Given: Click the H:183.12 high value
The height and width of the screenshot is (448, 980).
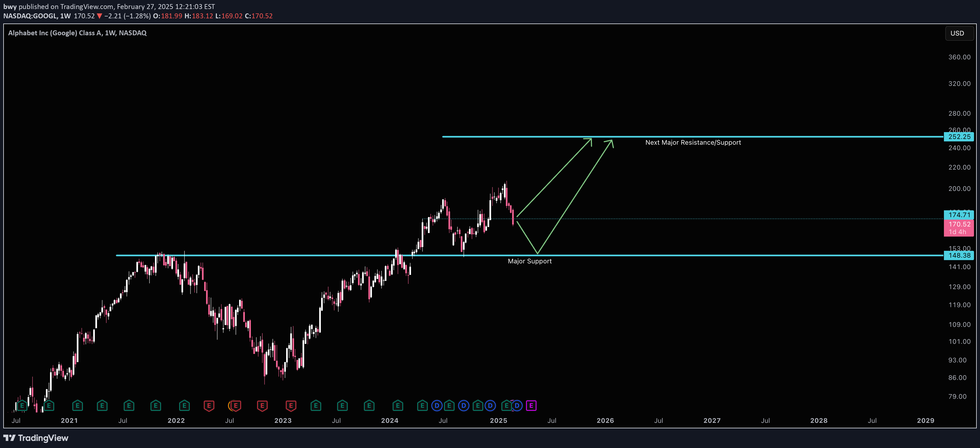Looking at the screenshot, I should [199, 16].
